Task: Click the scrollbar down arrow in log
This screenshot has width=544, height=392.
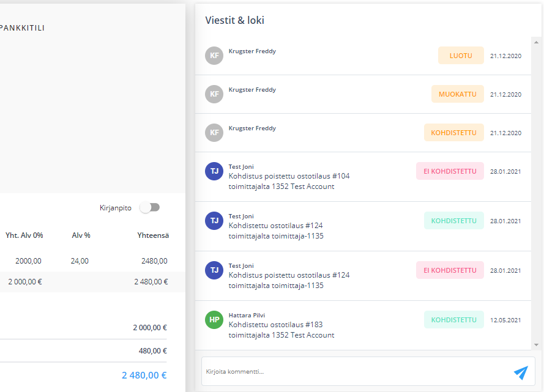Action: pyautogui.click(x=537, y=345)
